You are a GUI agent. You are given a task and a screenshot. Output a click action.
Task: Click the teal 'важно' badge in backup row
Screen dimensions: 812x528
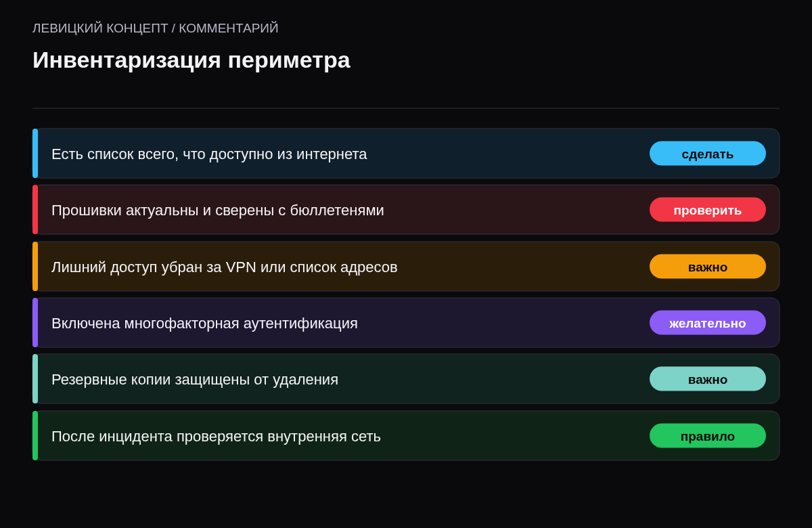tap(708, 379)
